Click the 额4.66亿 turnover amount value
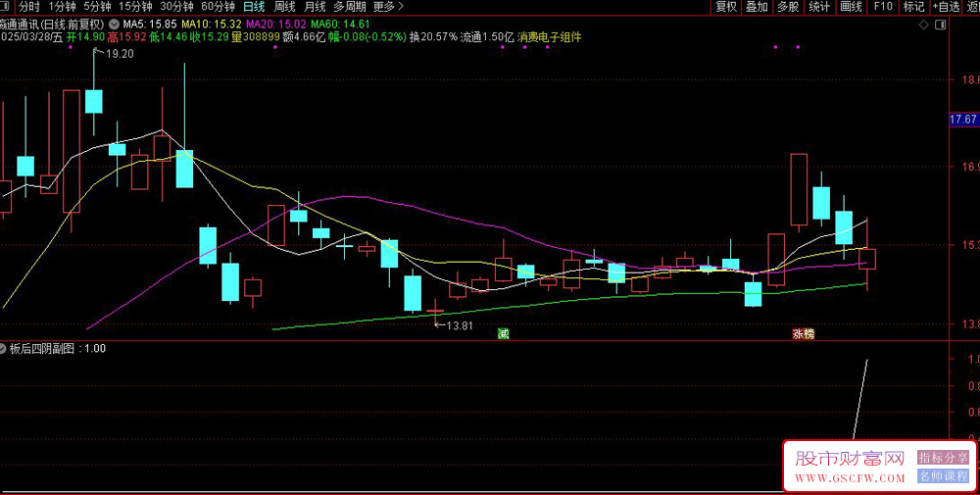Screen dimensions: 980x495 tap(304, 37)
